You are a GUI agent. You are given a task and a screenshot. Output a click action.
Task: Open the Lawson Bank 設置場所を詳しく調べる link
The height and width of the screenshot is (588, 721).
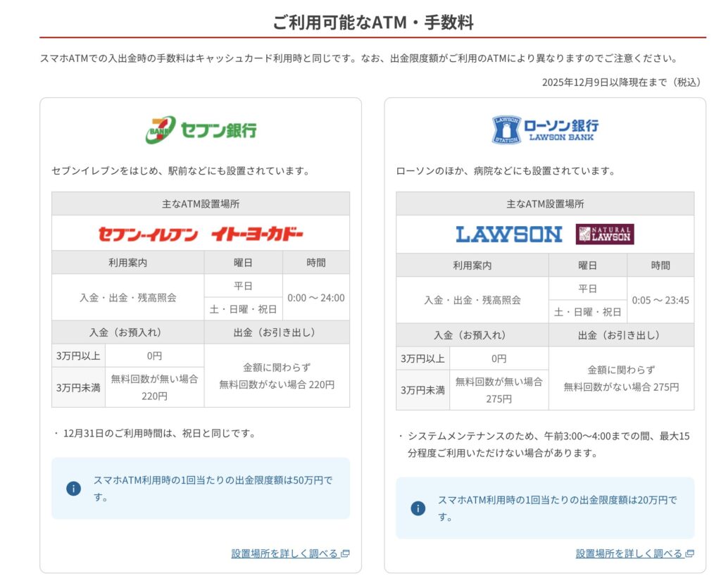[x=629, y=553]
